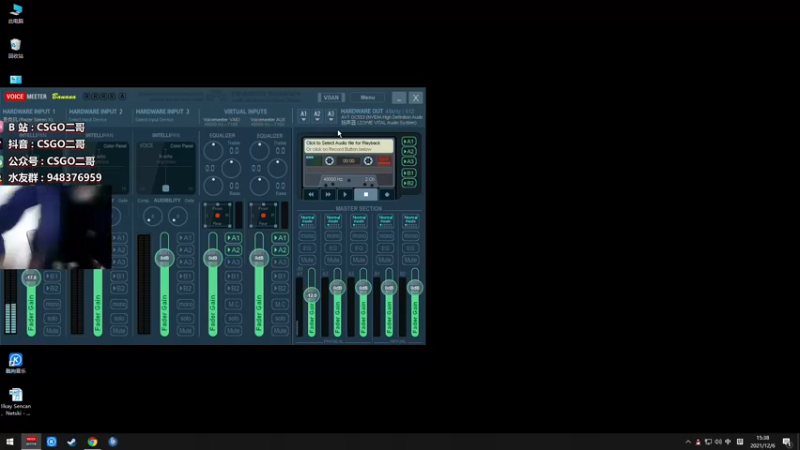Start recording with the cassette record button
Screen dimensions: 800x450
click(x=387, y=194)
